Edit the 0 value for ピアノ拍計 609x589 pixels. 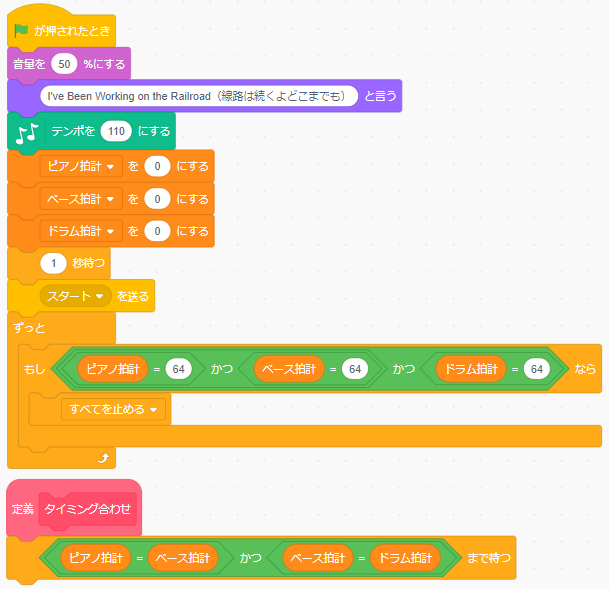point(157,166)
